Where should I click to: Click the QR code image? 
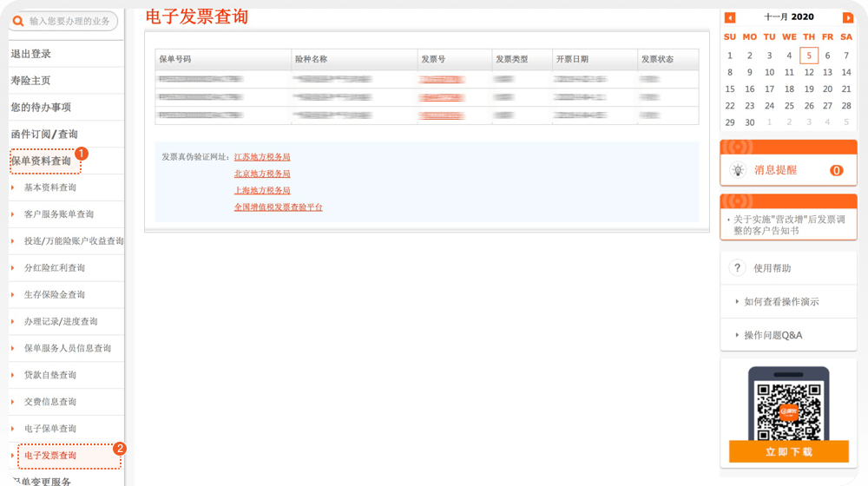pyautogui.click(x=787, y=411)
